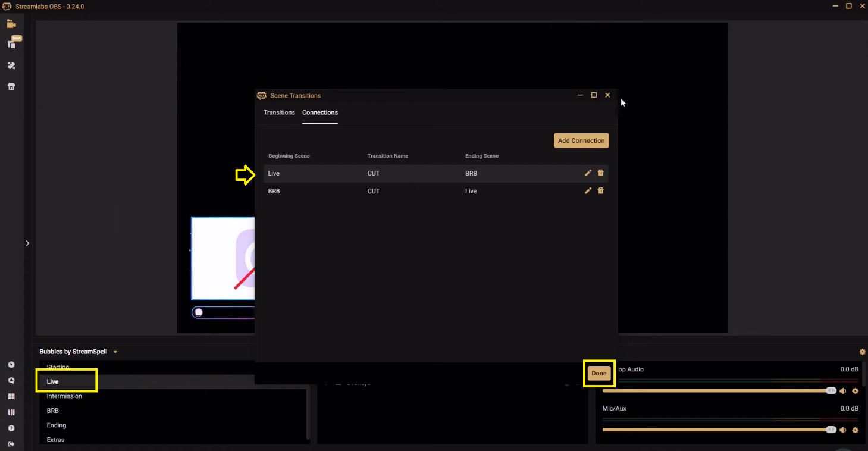
Task: Mute the Mic/Aux speaker
Action: tap(843, 429)
